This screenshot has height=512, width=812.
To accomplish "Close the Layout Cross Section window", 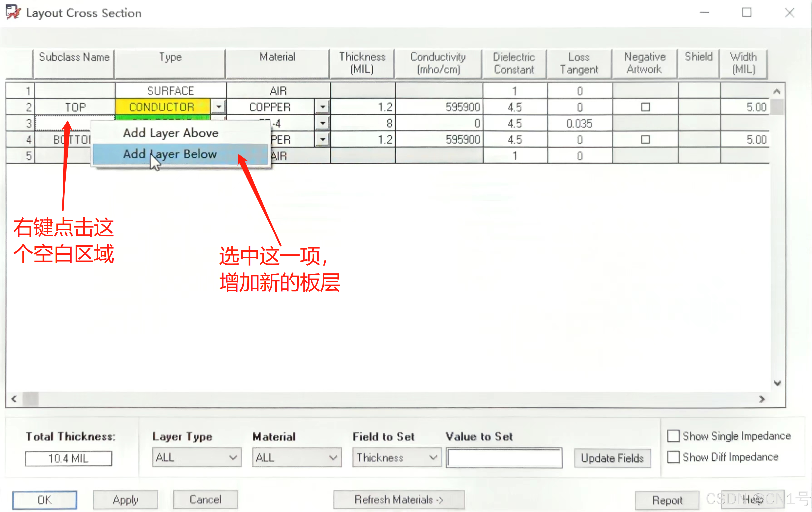I will (789, 13).
